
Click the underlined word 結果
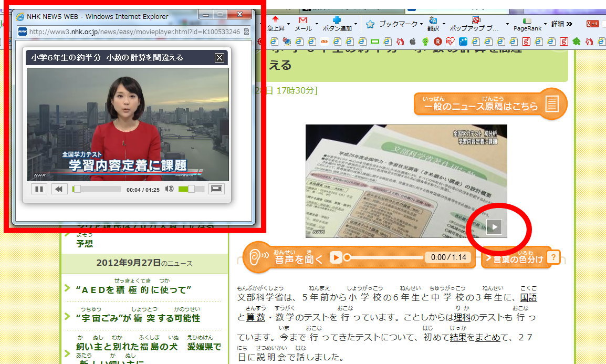click(458, 337)
